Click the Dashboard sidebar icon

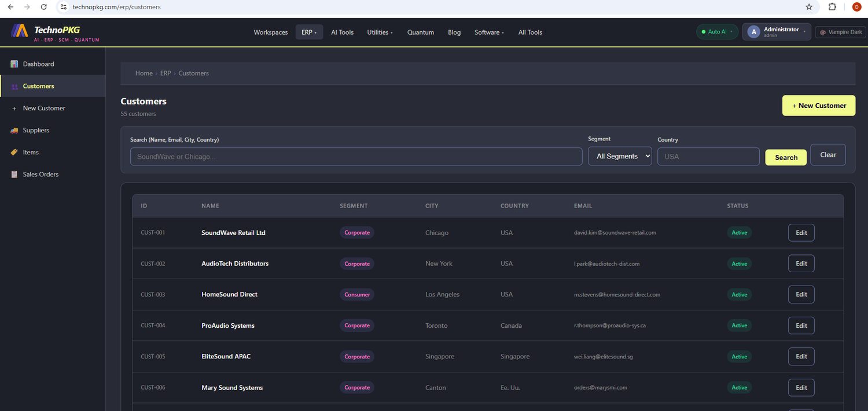14,64
